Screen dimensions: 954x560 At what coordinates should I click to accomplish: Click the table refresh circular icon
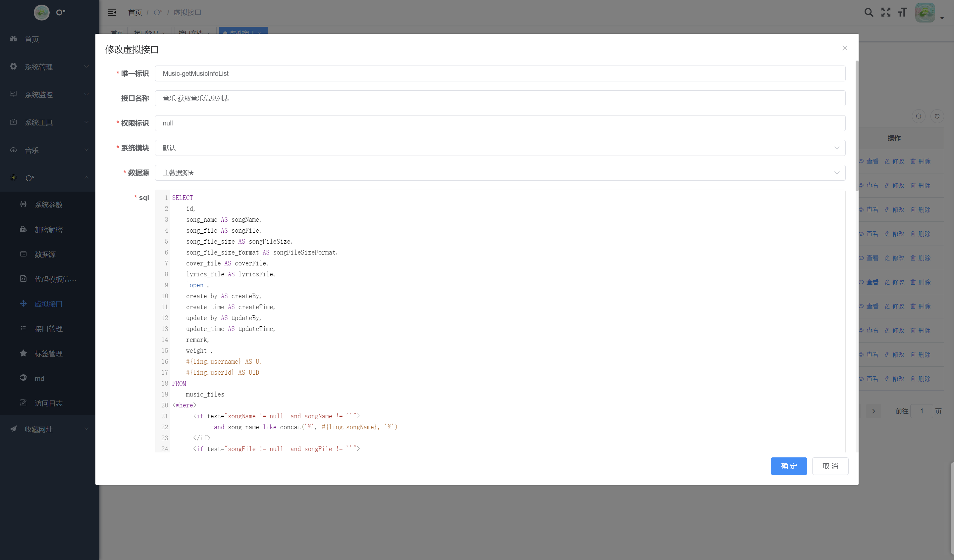coord(937,116)
